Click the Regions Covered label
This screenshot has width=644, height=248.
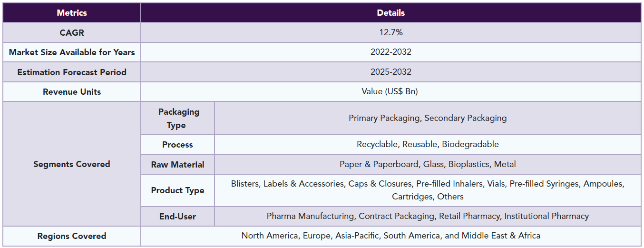tap(72, 236)
